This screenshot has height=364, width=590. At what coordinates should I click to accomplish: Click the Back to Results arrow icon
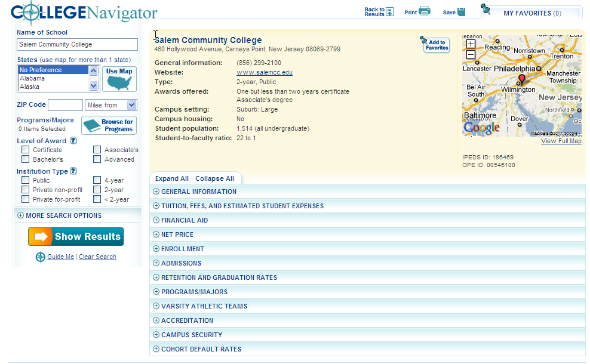click(x=390, y=12)
